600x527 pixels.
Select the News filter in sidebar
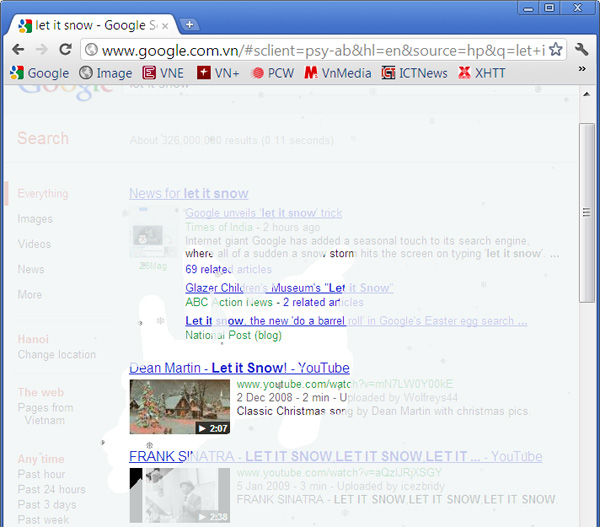pyautogui.click(x=31, y=269)
